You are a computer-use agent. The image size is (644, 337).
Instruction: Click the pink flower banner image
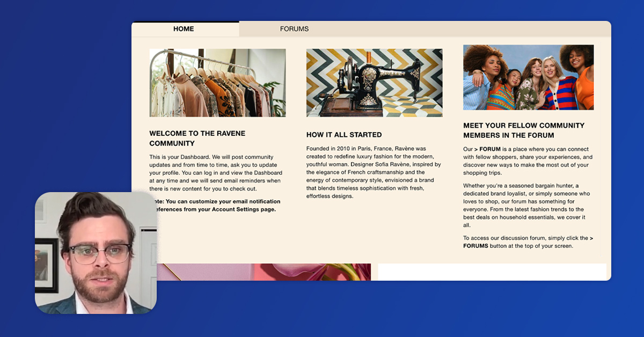click(x=264, y=272)
